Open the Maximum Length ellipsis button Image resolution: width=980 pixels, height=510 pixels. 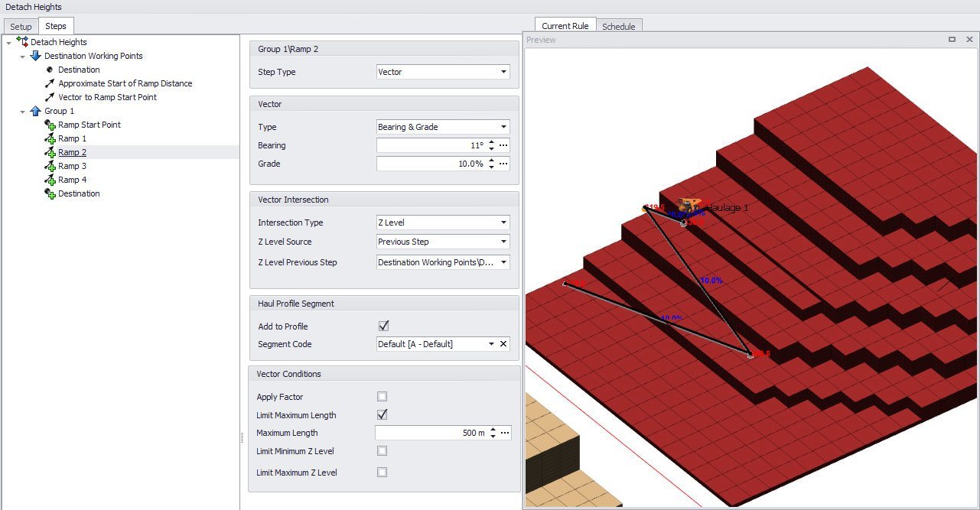coord(505,433)
